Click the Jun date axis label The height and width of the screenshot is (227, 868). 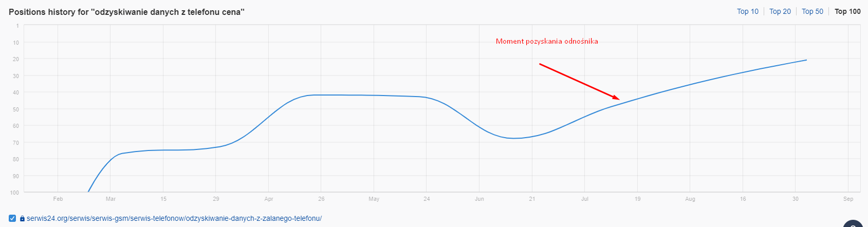(x=479, y=199)
